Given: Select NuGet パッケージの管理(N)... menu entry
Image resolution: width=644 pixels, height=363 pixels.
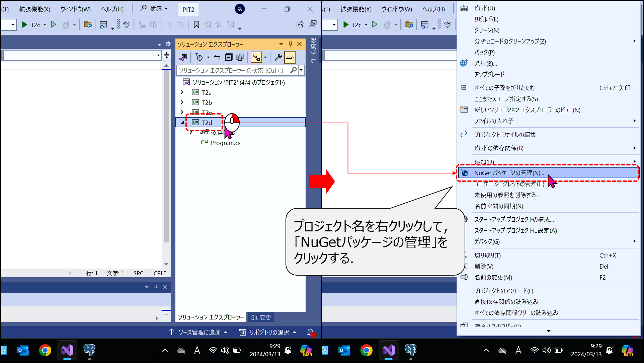Looking at the screenshot, I should pyautogui.click(x=548, y=173).
